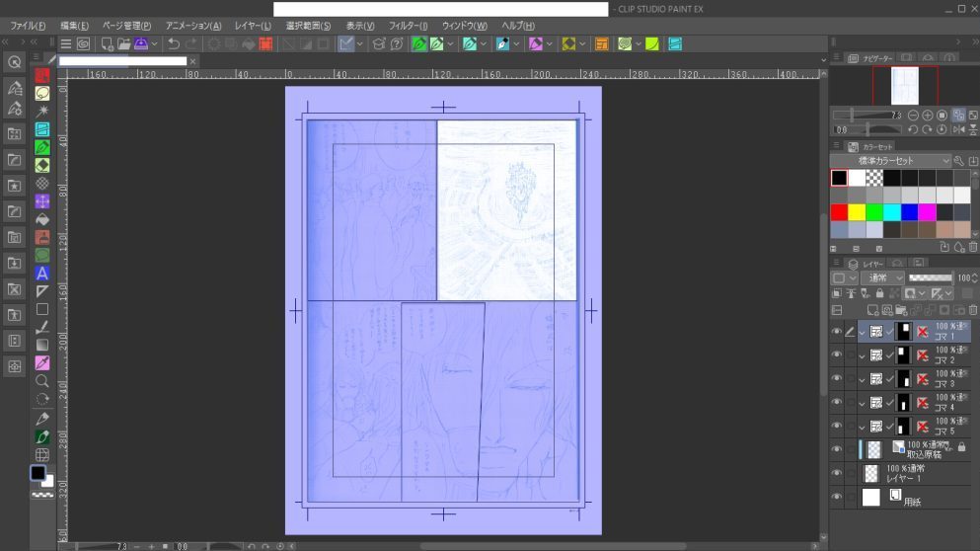Screen dimensions: 980x551
Task: Click the zoom-in button in the Navigator
Action: point(927,116)
